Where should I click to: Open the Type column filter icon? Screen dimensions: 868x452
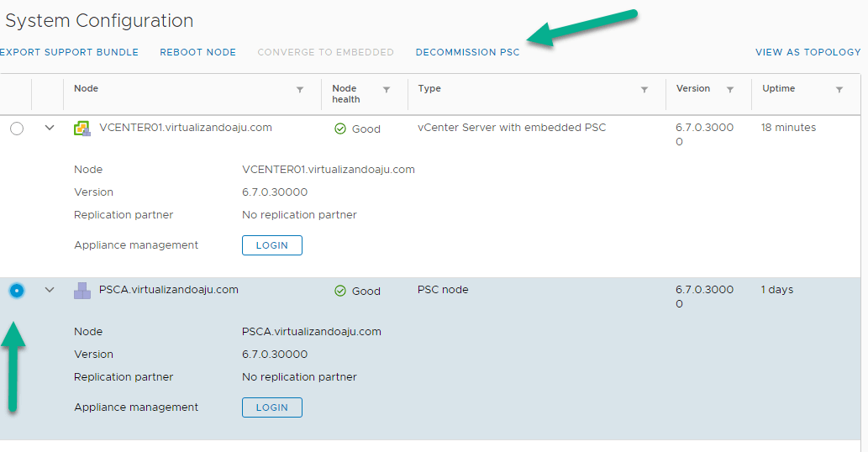644,89
